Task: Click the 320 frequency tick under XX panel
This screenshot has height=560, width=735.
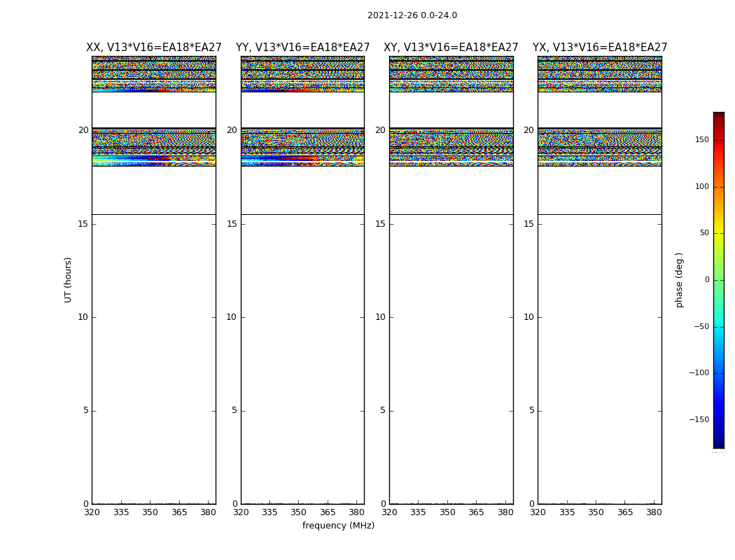Action: tap(92, 512)
